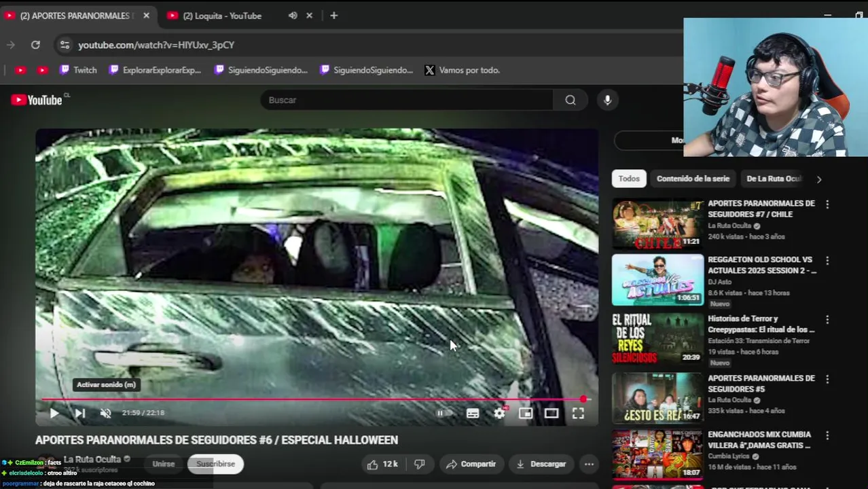The height and width of the screenshot is (489, 868).
Task: Turn on subtitles in the player
Action: (473, 413)
